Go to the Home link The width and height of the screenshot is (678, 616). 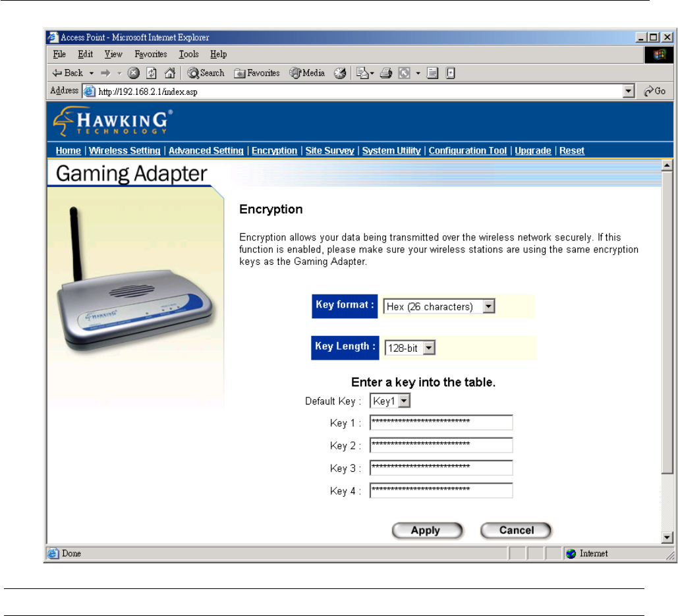[69, 151]
